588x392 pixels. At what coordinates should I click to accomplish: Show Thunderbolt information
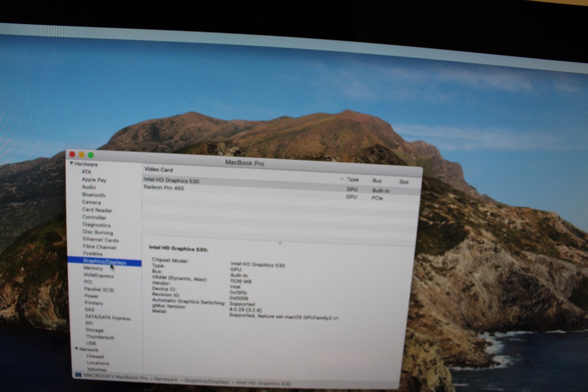(100, 337)
